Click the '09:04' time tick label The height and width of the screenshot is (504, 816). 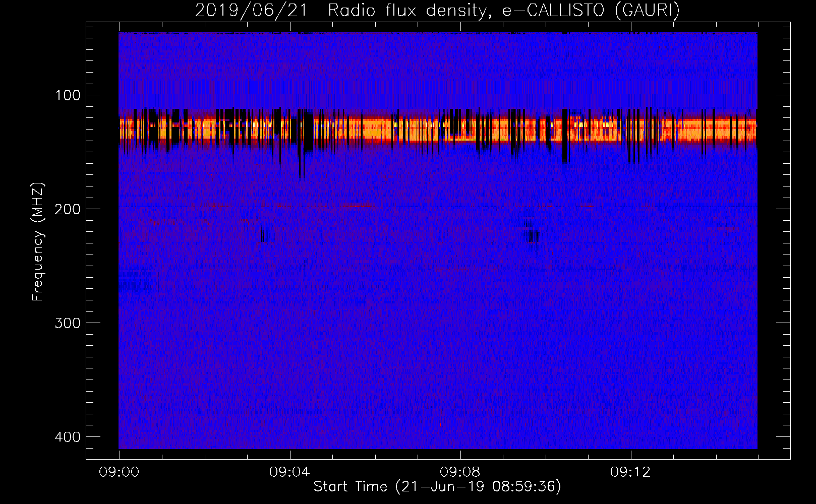click(289, 472)
